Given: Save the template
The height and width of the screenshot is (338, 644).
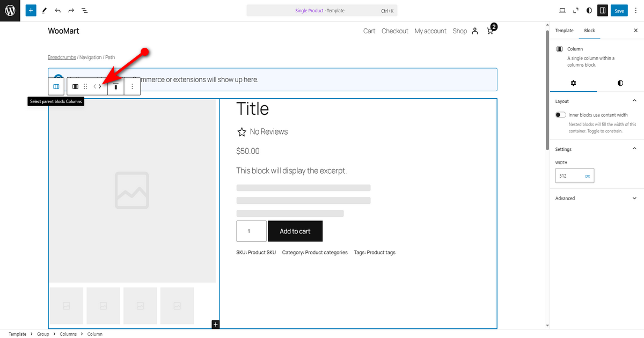Looking at the screenshot, I should (x=619, y=11).
